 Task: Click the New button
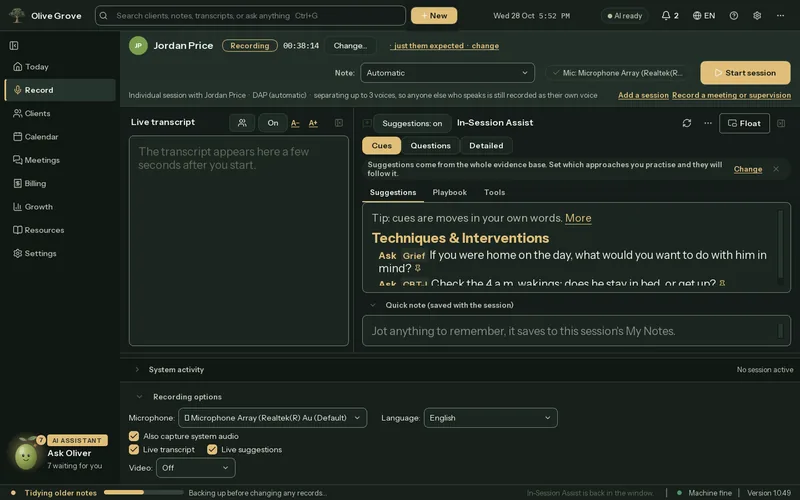point(434,16)
